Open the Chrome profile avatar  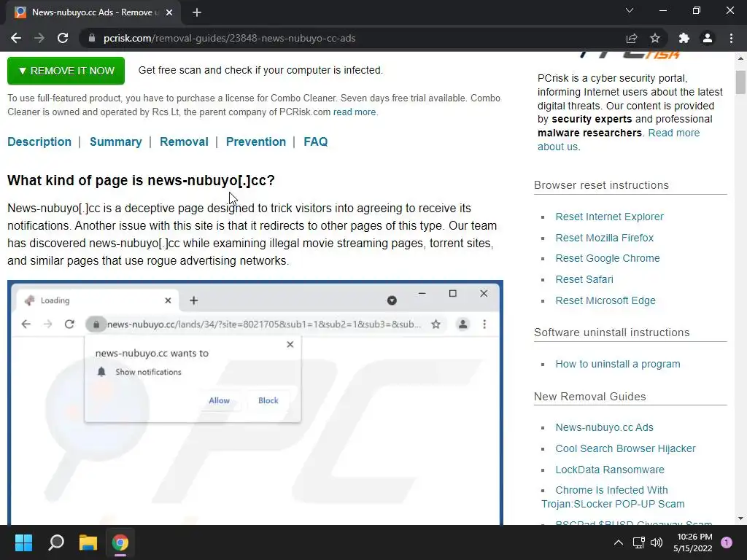(x=708, y=38)
